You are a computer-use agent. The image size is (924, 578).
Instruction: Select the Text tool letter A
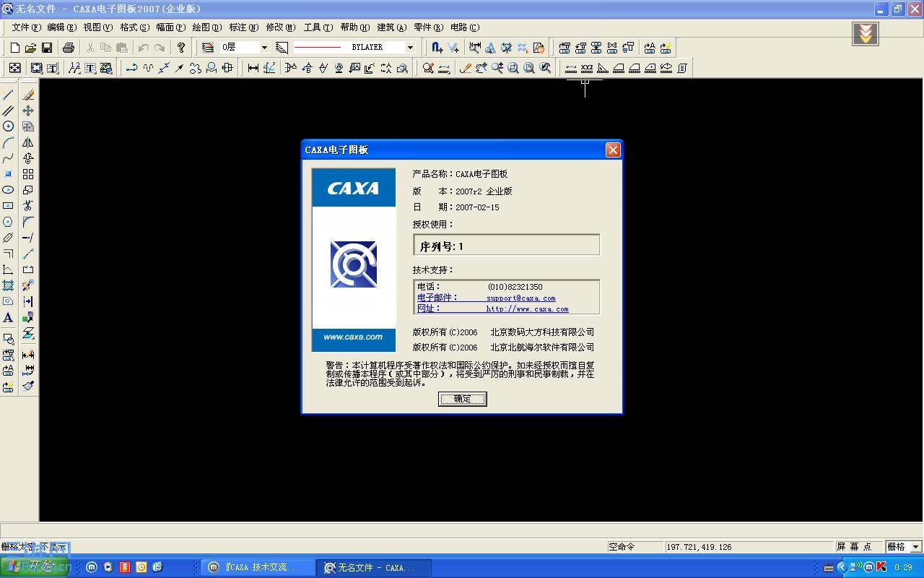click(8, 317)
